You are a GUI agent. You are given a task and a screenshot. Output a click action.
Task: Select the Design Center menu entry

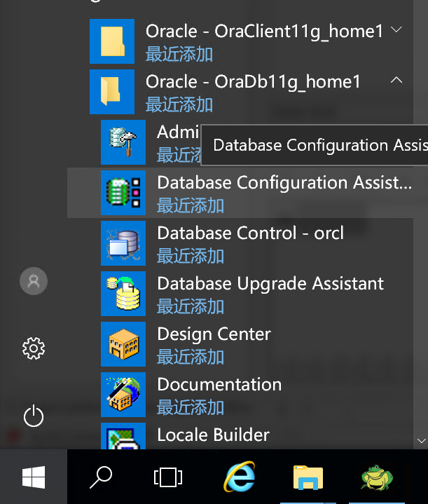pyautogui.click(x=214, y=334)
